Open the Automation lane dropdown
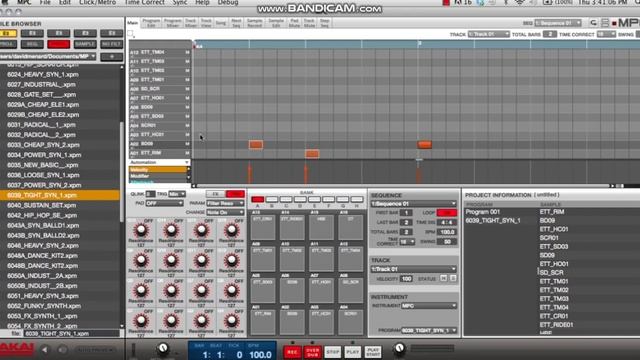 (x=159, y=162)
